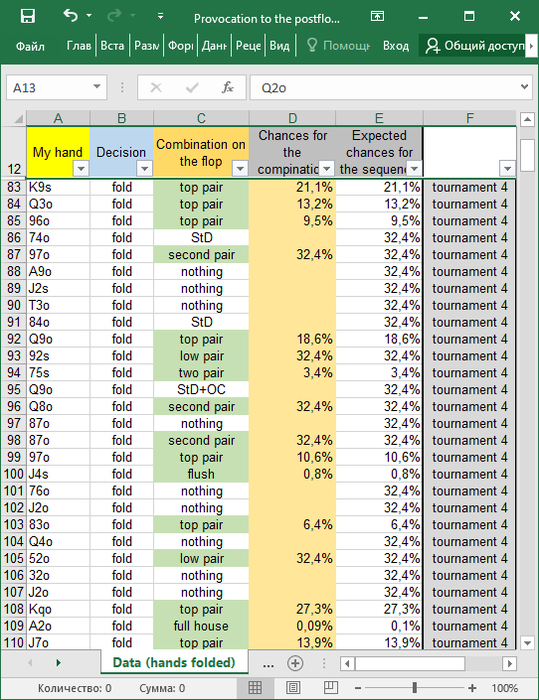Viewport: 539px width, 700px height.
Task: Open Combination on the flop filter dropdown
Action: click(240, 169)
